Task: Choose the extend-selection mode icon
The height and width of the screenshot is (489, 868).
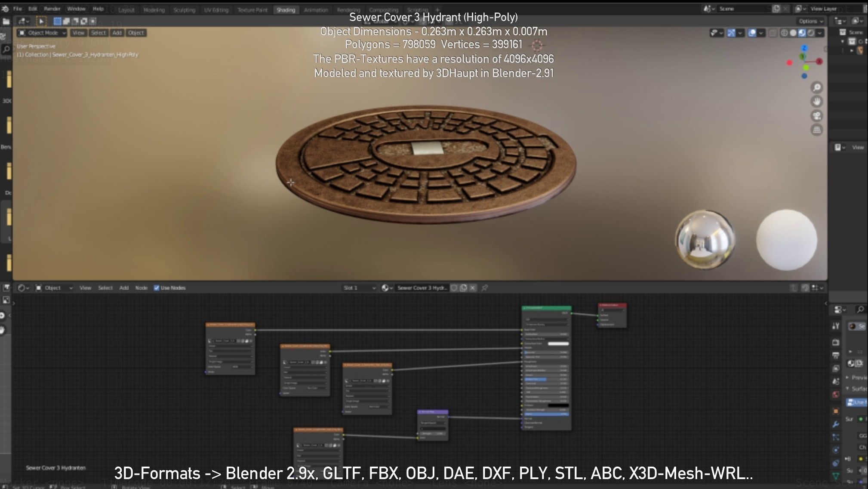Action: coord(66,21)
